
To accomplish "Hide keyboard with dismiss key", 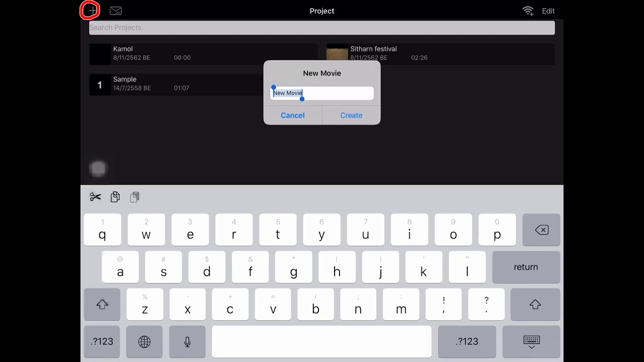I will [x=531, y=341].
